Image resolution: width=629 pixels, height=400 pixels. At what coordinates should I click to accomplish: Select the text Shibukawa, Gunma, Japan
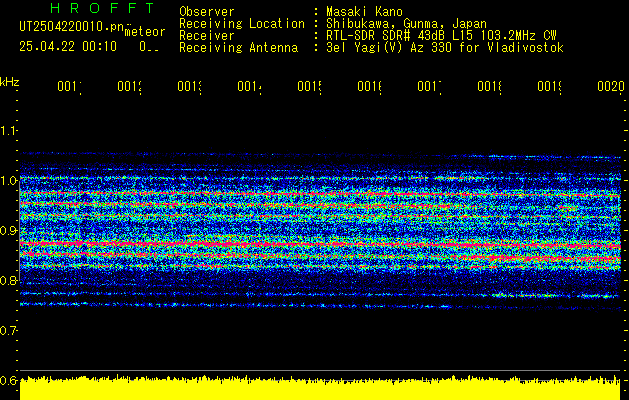[x=406, y=24]
